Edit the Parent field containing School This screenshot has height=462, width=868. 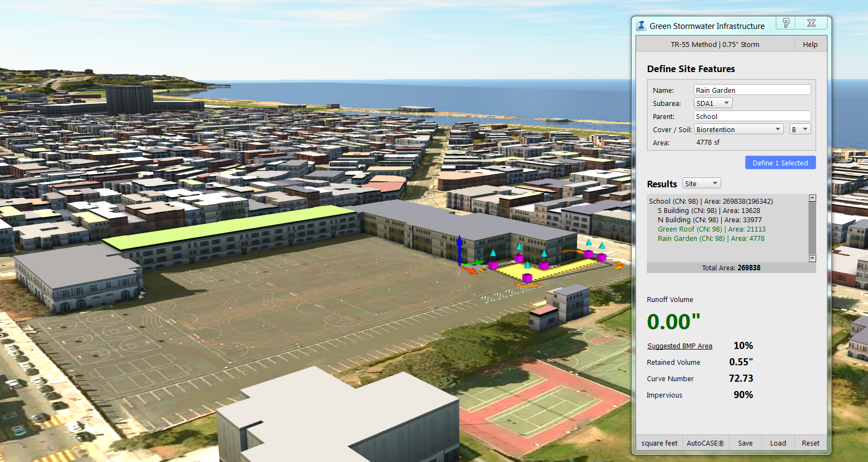(752, 116)
